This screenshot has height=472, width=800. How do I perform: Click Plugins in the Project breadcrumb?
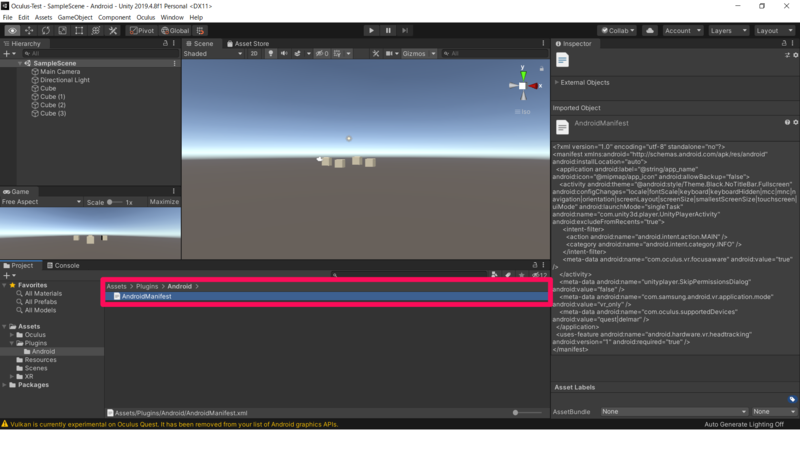tap(147, 287)
